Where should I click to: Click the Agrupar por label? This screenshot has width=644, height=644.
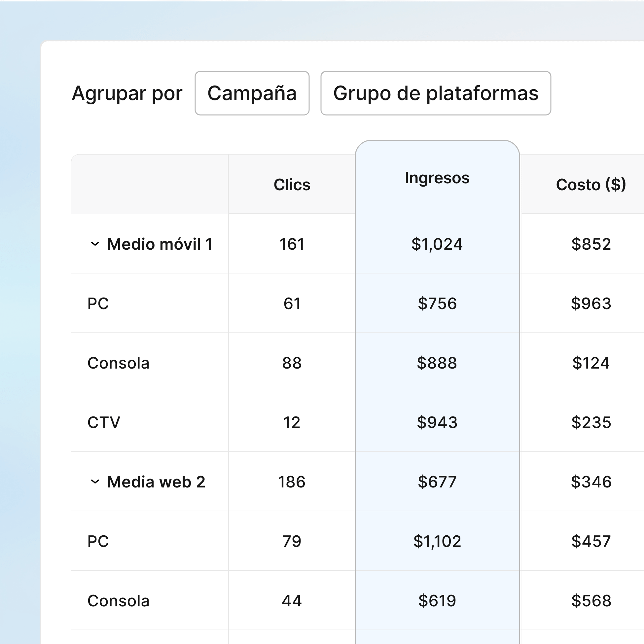[x=127, y=94]
